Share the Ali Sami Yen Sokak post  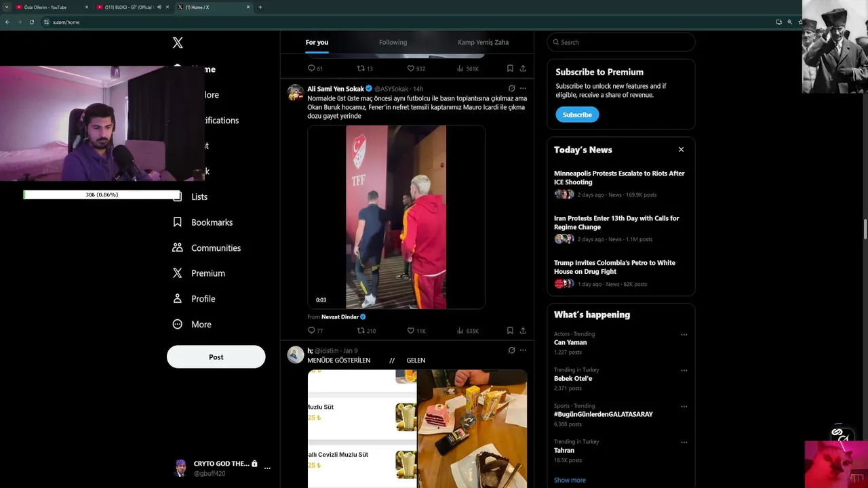[x=523, y=331]
